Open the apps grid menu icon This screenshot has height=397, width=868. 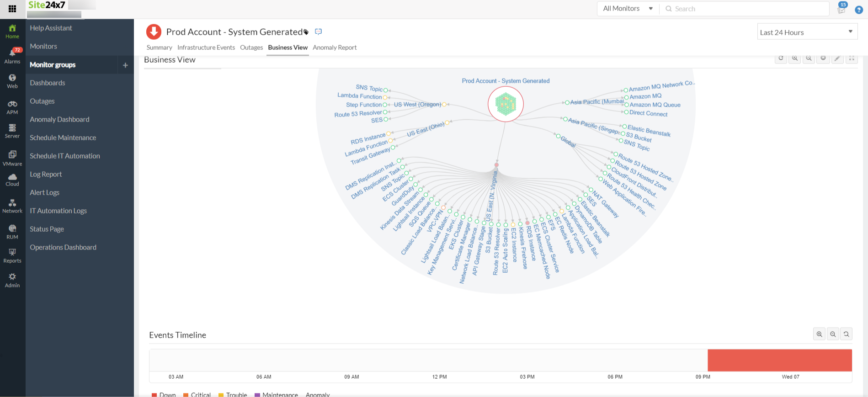click(12, 9)
